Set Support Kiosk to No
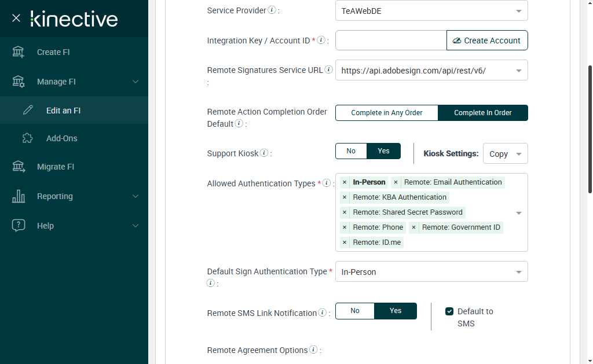Screen dimensions: 593x364 click(351, 151)
